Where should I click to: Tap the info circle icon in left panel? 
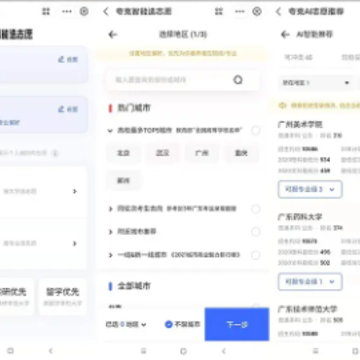pyautogui.click(x=55, y=153)
